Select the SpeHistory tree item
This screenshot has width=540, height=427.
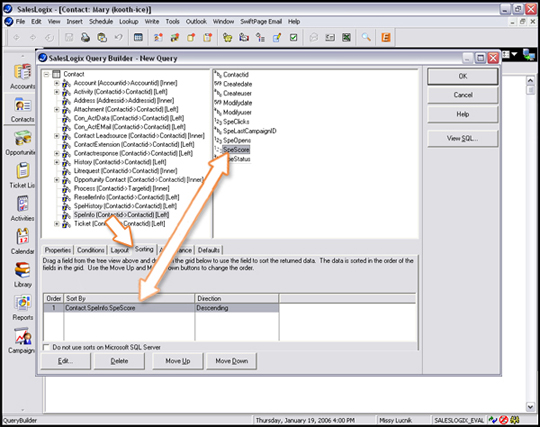point(125,206)
